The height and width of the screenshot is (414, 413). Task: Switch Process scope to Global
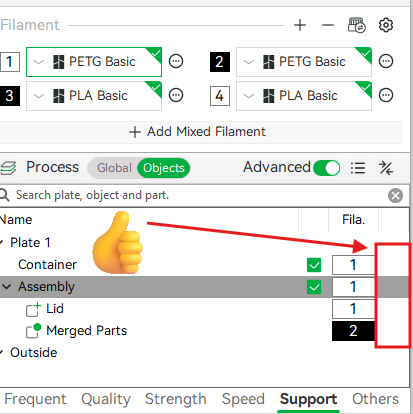(x=114, y=168)
